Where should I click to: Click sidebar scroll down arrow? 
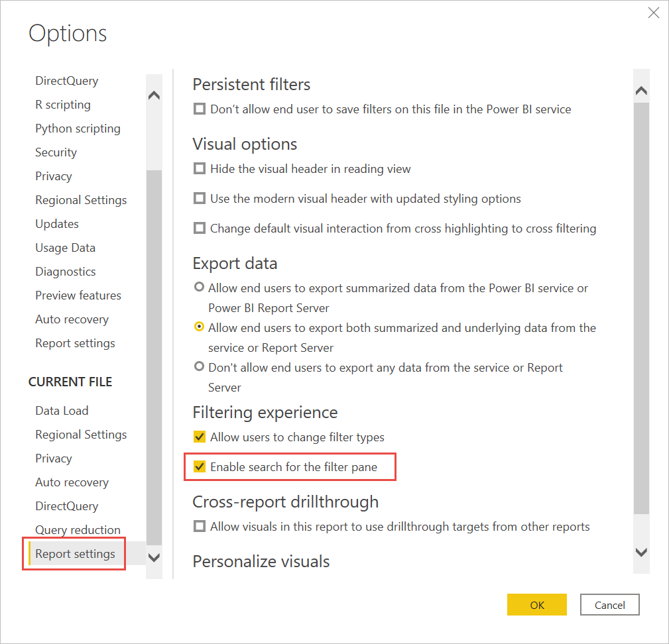tap(154, 557)
